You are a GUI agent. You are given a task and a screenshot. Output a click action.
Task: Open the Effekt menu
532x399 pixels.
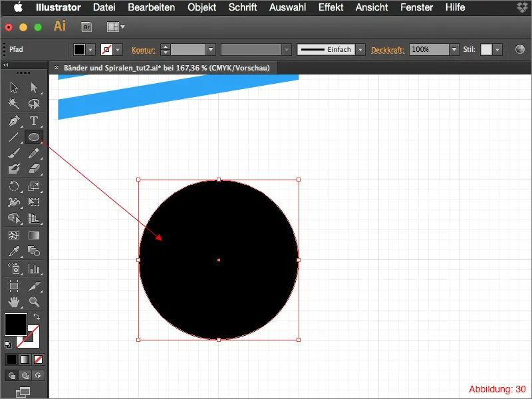[x=331, y=8]
